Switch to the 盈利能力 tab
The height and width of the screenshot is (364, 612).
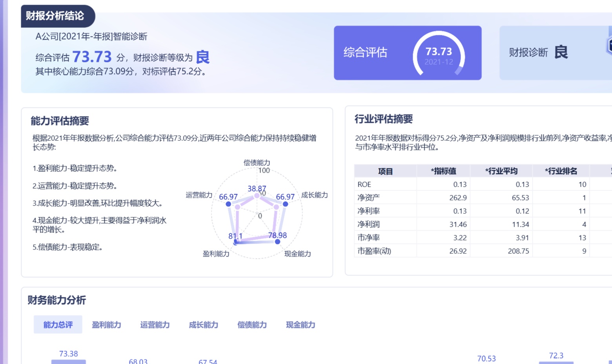106,325
